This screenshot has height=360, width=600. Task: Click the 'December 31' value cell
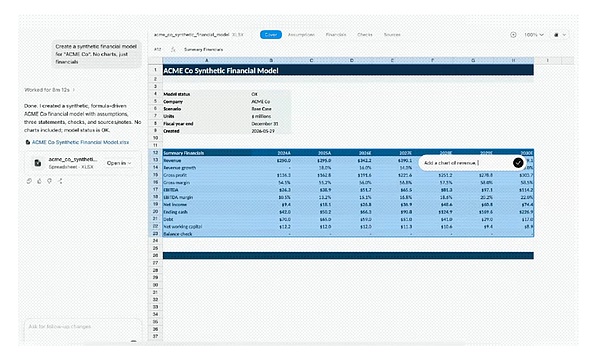click(271, 124)
